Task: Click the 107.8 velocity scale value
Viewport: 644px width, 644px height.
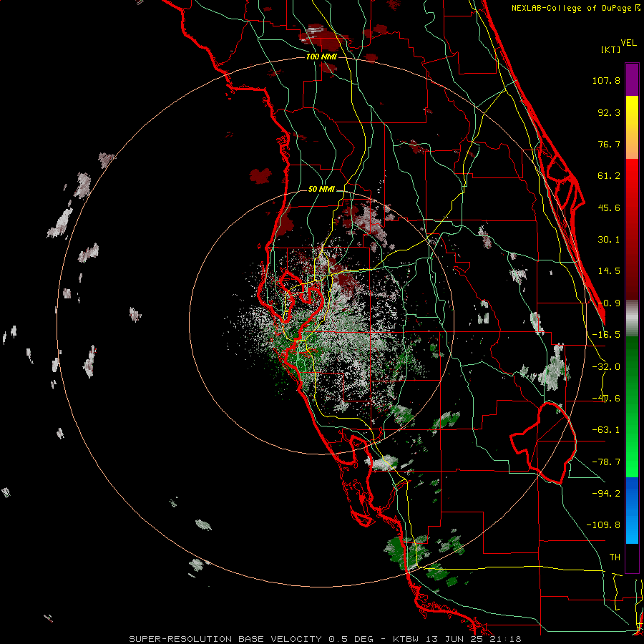Action: (x=606, y=80)
